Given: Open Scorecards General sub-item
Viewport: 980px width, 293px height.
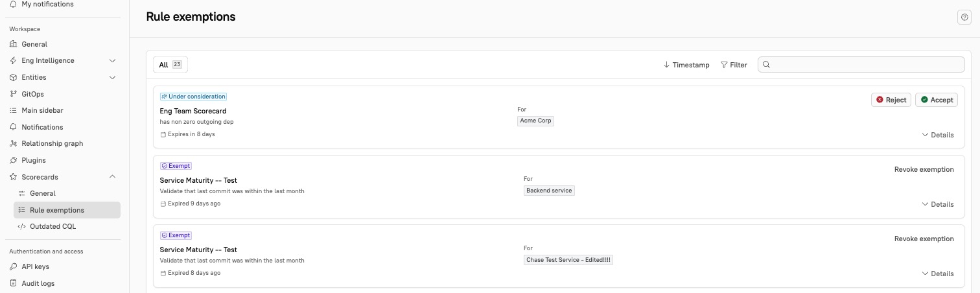Looking at the screenshot, I should coord(43,193).
